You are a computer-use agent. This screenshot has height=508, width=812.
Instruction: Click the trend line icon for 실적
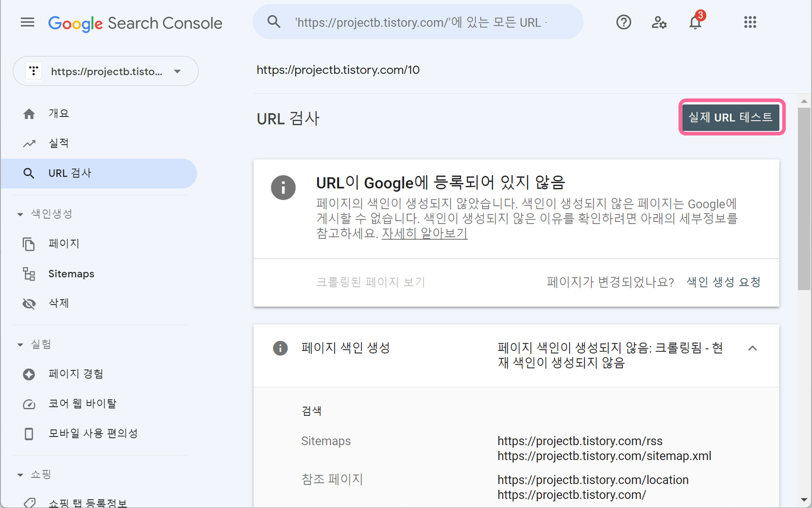click(x=29, y=144)
